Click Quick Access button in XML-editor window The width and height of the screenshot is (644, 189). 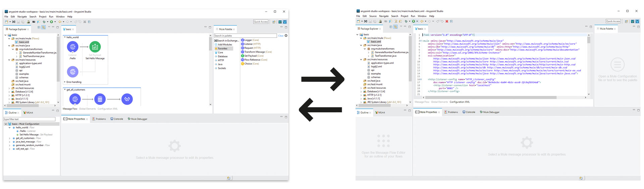click(613, 21)
